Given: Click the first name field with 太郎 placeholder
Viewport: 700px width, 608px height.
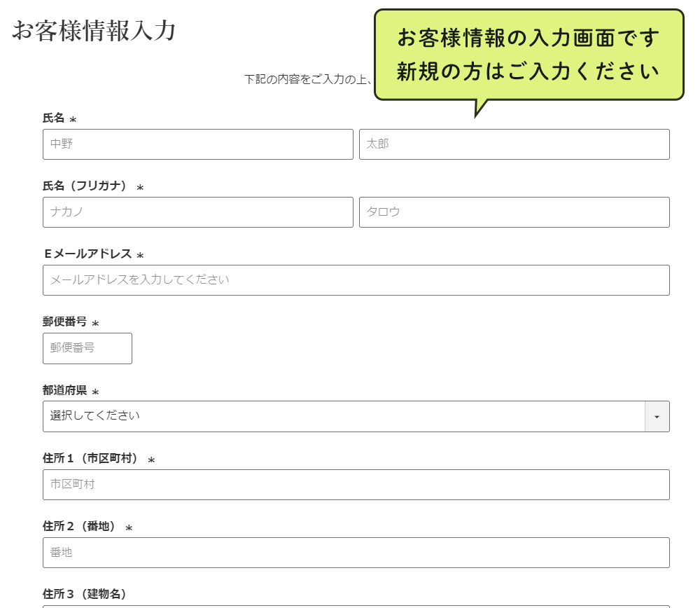Looking at the screenshot, I should (514, 144).
